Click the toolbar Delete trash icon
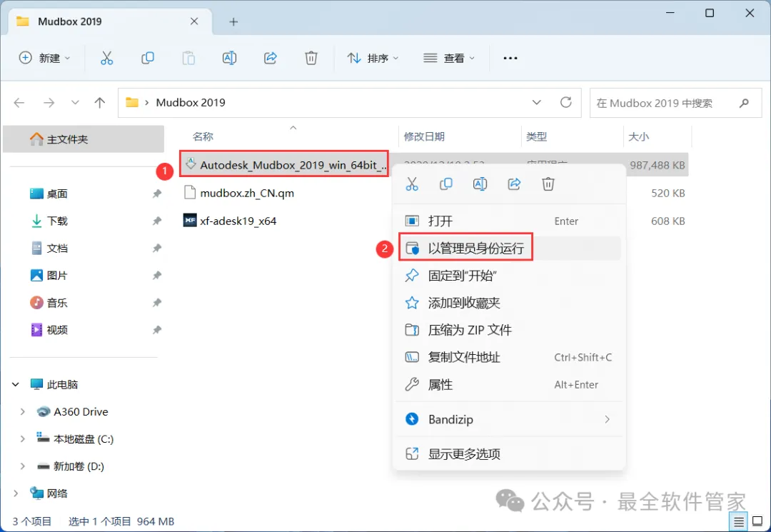This screenshot has width=771, height=532. coord(311,58)
